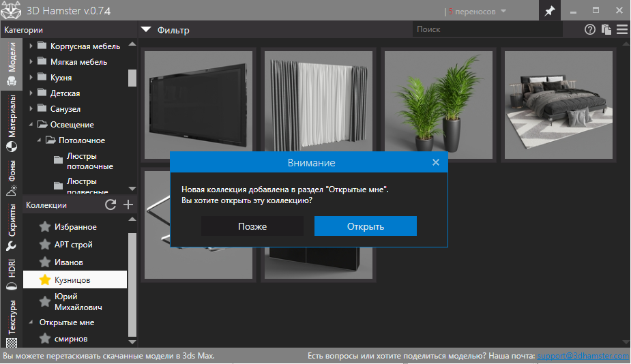Expand the Мягкая мебель category

(x=31, y=61)
